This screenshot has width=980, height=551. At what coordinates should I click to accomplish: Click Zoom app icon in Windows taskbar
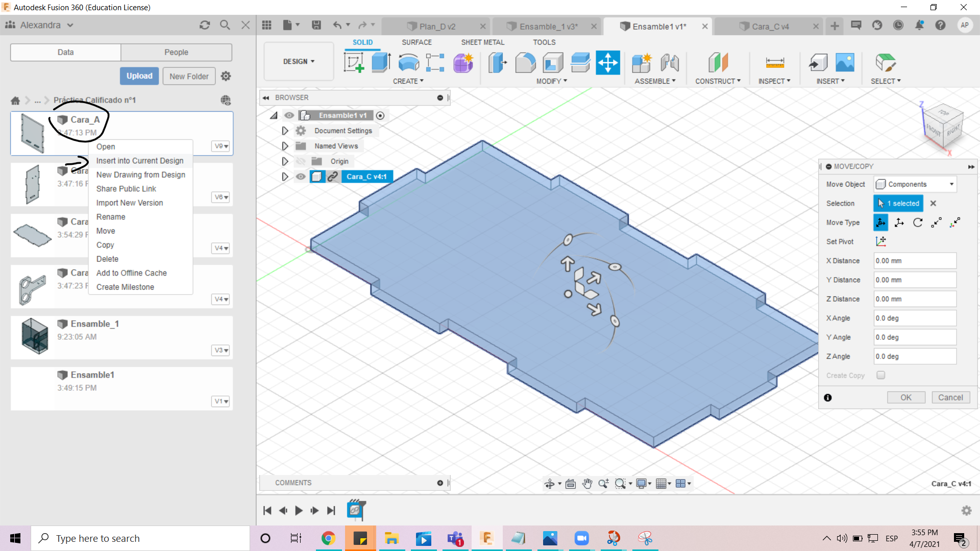(x=580, y=538)
